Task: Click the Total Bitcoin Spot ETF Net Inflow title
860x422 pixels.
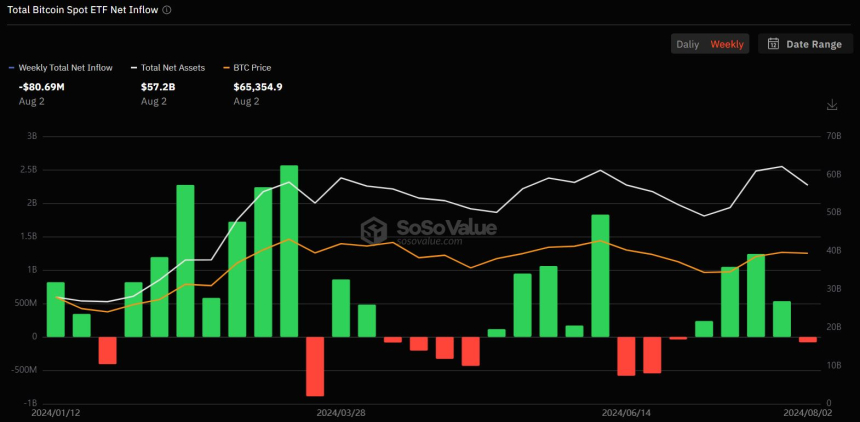Action: (x=82, y=10)
